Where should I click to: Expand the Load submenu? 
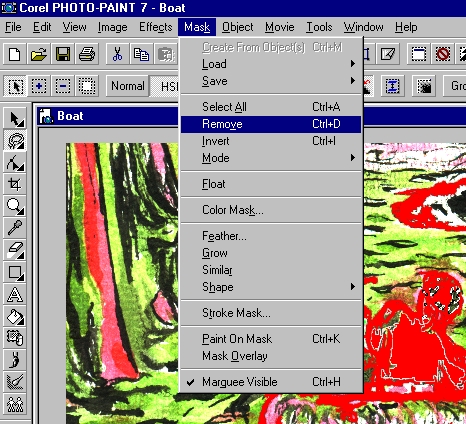click(271, 64)
